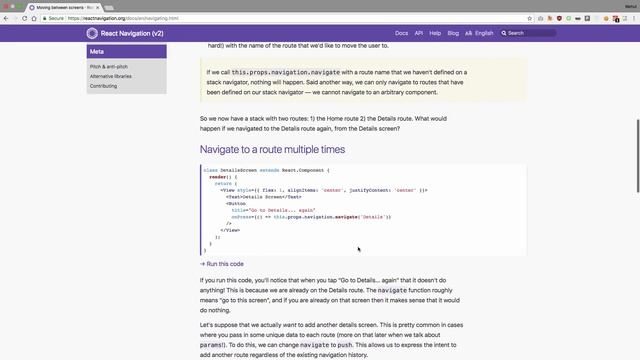
Task: Click the language translate icon beside English
Action: [468, 33]
